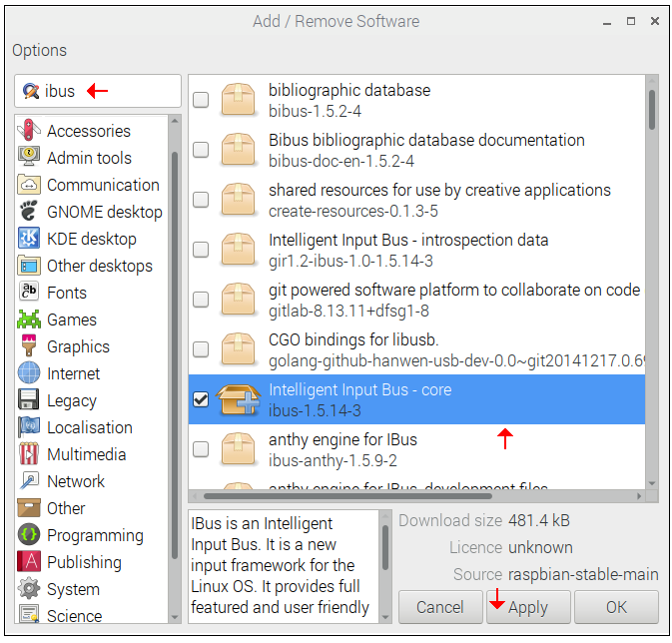Select 'Intelligent Input Bus - introspection data' row
This screenshot has height=643, width=672.
coord(416,250)
